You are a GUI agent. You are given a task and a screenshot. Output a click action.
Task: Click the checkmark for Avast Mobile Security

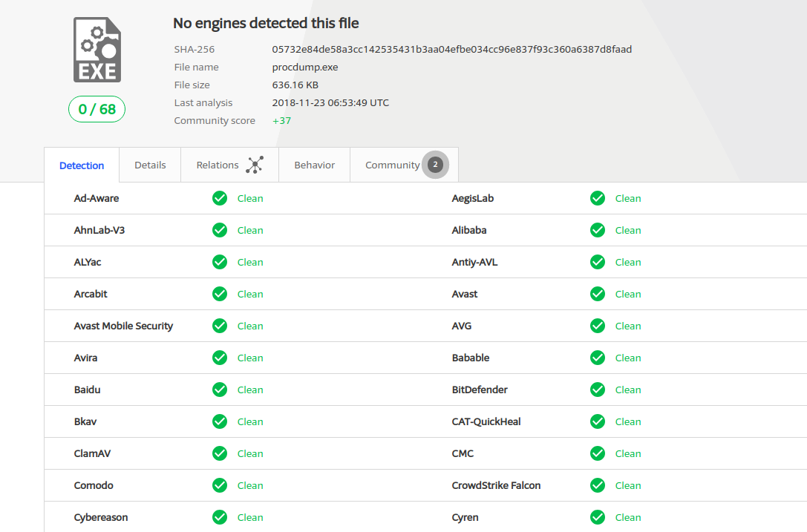(220, 326)
